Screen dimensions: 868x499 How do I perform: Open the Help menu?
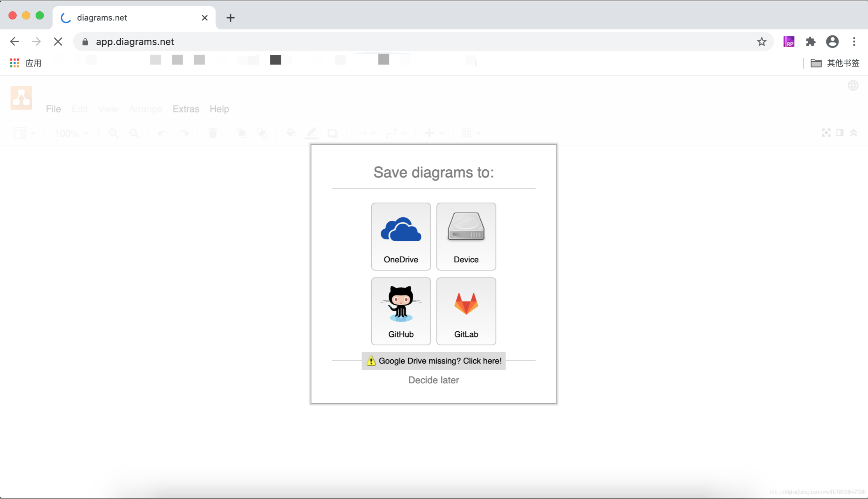(219, 109)
